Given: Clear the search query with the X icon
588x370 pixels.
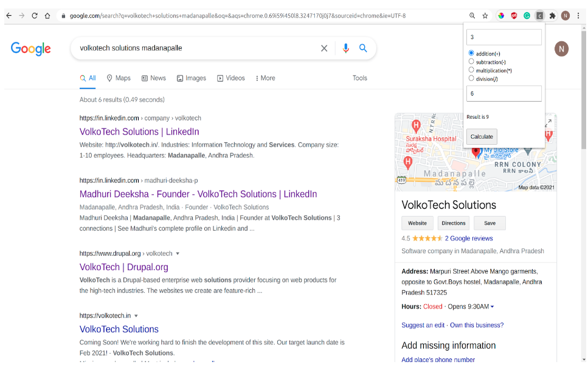Looking at the screenshot, I should pos(324,48).
